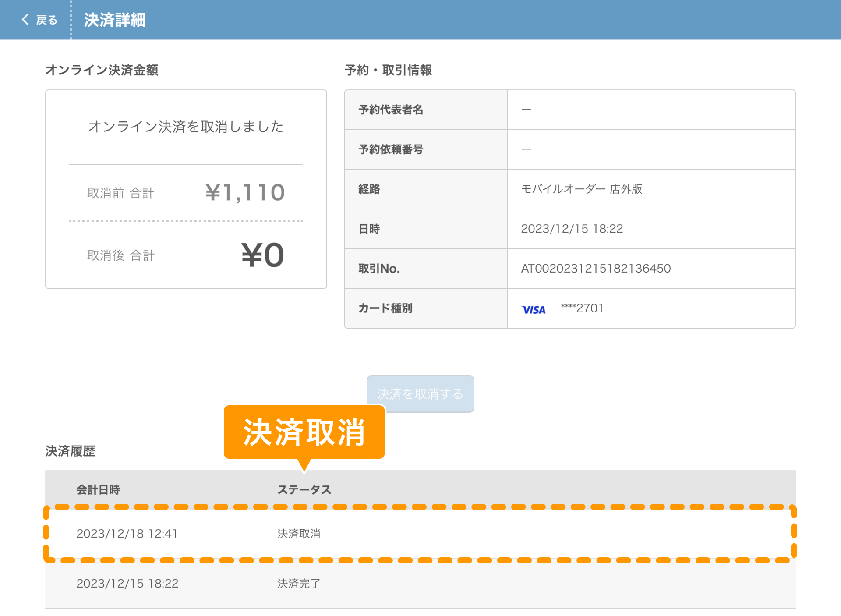Screen dimensions: 841x616
Task: Click the 経路 value モバイルオーダー 店外版
Action: click(x=581, y=189)
